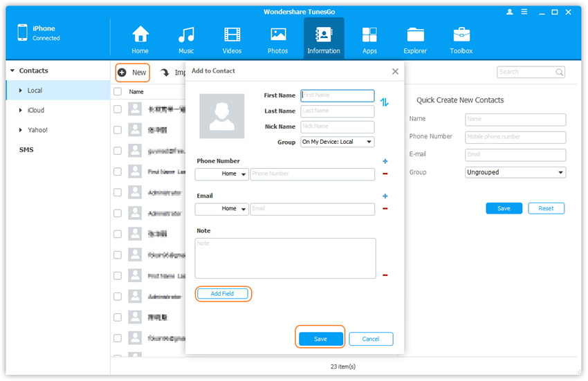Toggle the select-all checkbox beside Name header

click(x=118, y=91)
